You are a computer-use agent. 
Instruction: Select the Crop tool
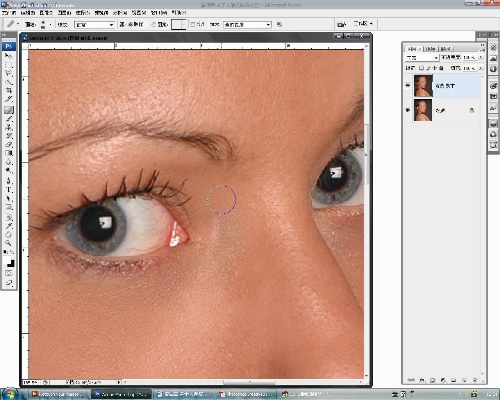tap(9, 90)
